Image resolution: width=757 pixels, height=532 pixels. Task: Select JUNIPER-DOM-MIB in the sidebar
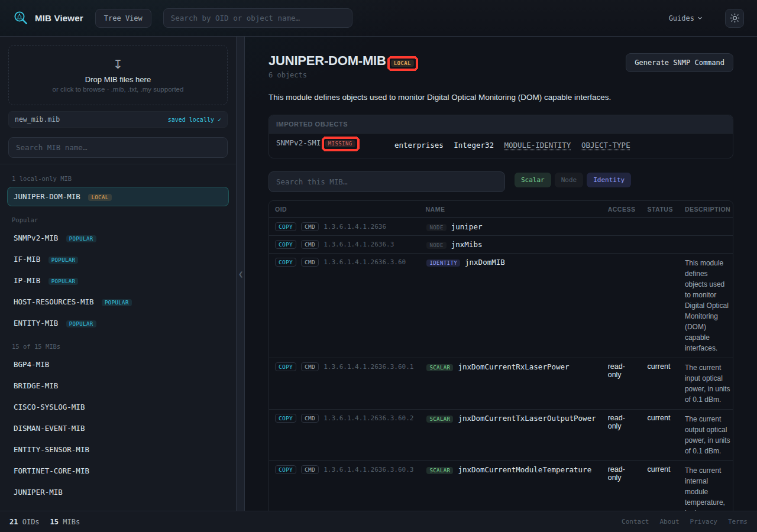coord(118,197)
